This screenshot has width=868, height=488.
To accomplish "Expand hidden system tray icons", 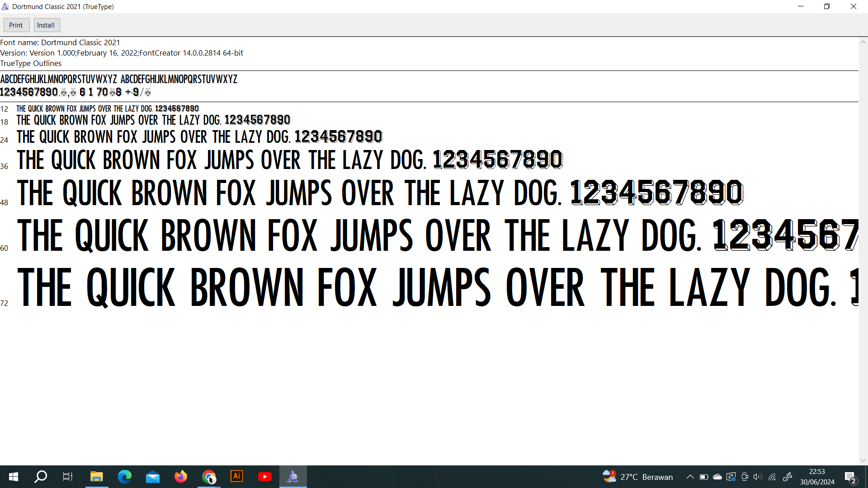I will [x=690, y=477].
